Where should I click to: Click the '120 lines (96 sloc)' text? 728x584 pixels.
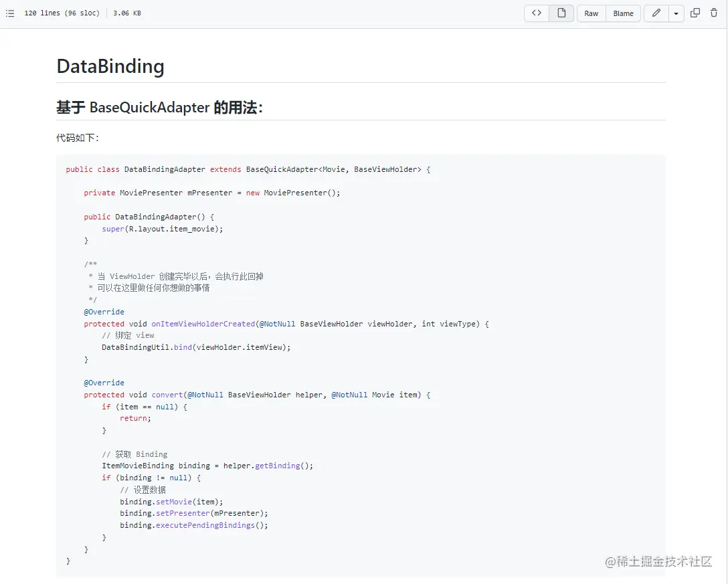[62, 13]
